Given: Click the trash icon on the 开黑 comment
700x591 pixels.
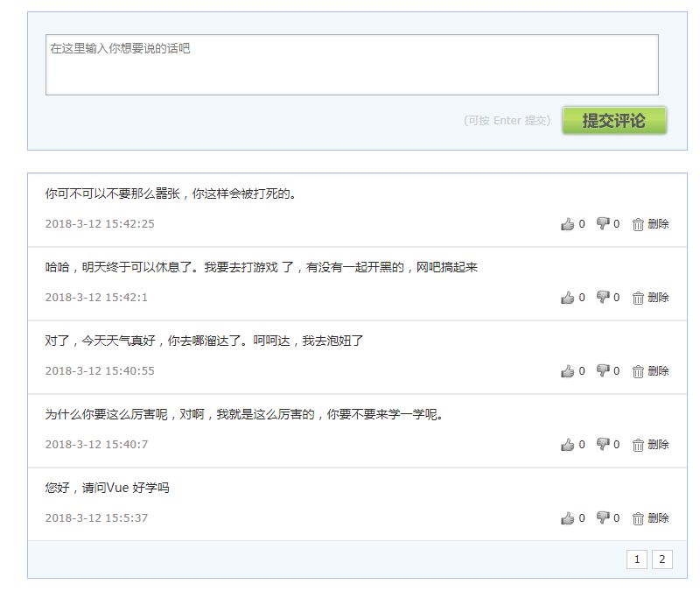Looking at the screenshot, I should coord(637,299).
